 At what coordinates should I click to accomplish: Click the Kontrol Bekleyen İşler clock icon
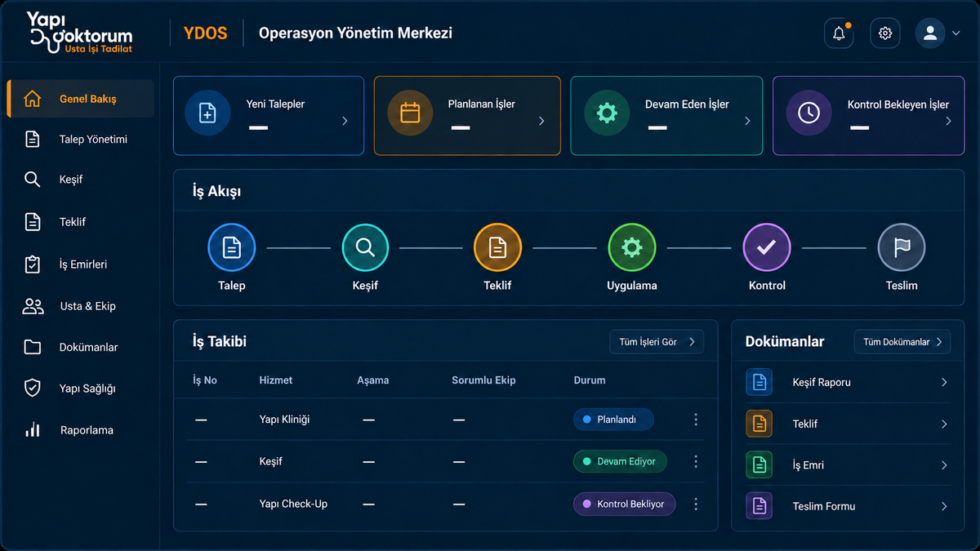click(x=808, y=113)
